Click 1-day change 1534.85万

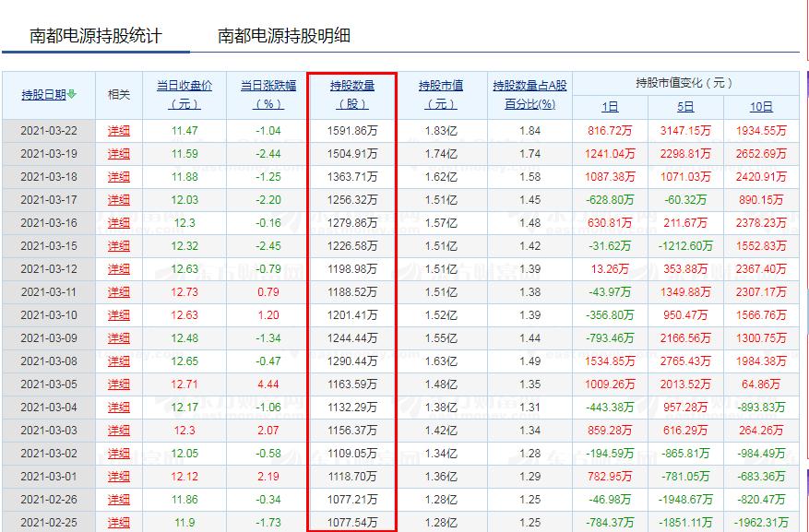pos(610,361)
